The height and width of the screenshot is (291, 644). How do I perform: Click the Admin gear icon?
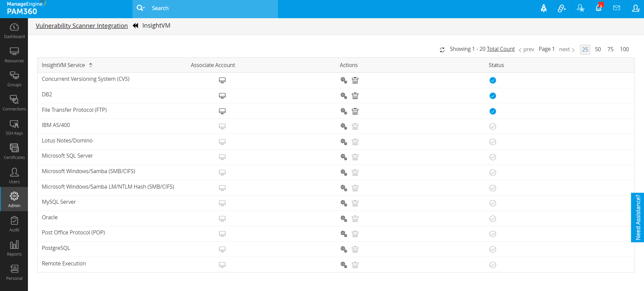(14, 196)
